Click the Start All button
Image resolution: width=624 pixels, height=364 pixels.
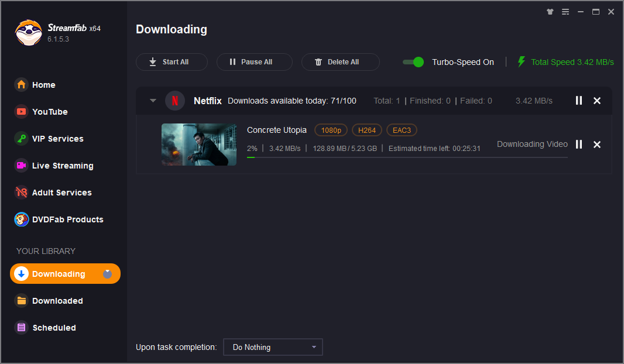click(x=172, y=62)
